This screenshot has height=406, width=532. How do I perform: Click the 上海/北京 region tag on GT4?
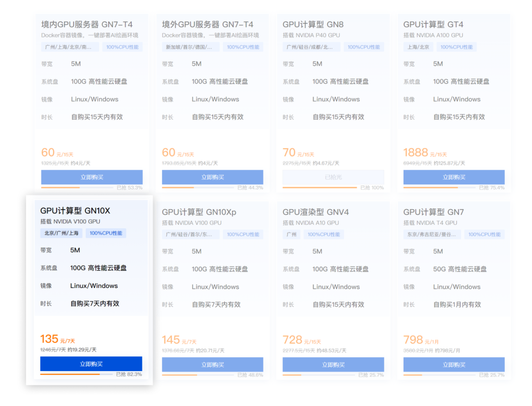pos(418,47)
